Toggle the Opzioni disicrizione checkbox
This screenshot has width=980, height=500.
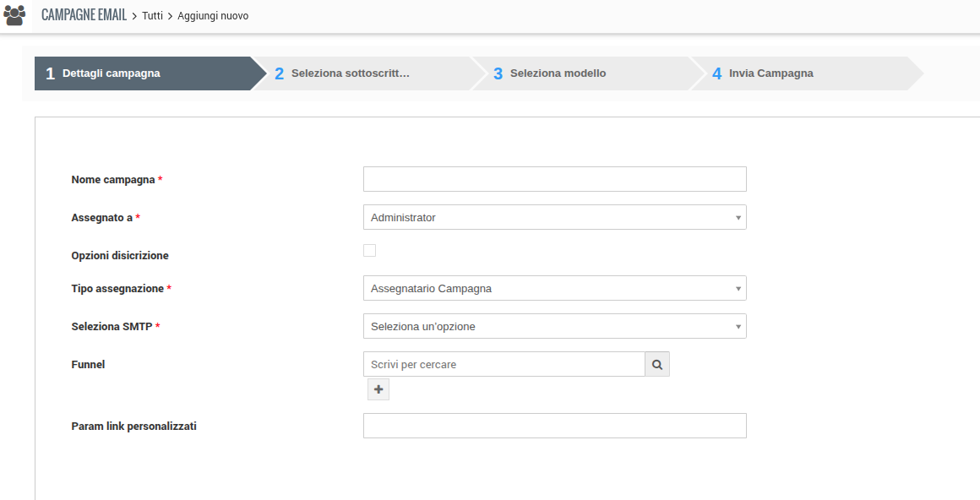coord(369,251)
